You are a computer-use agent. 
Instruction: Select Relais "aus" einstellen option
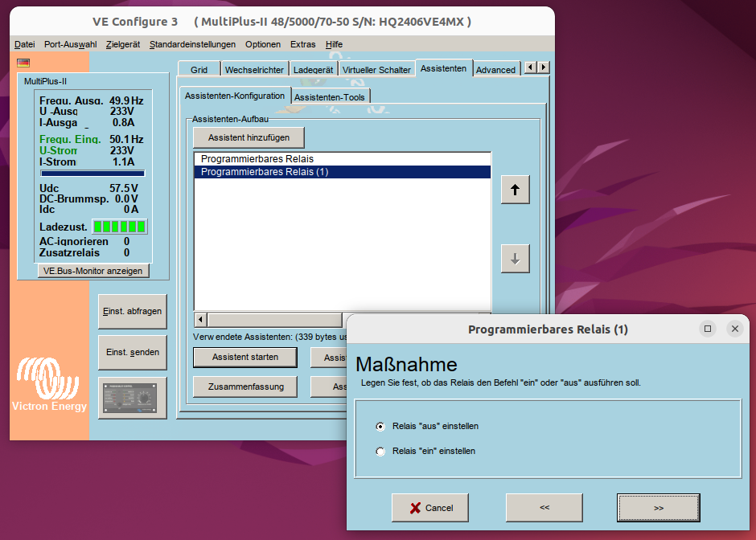pos(427,427)
